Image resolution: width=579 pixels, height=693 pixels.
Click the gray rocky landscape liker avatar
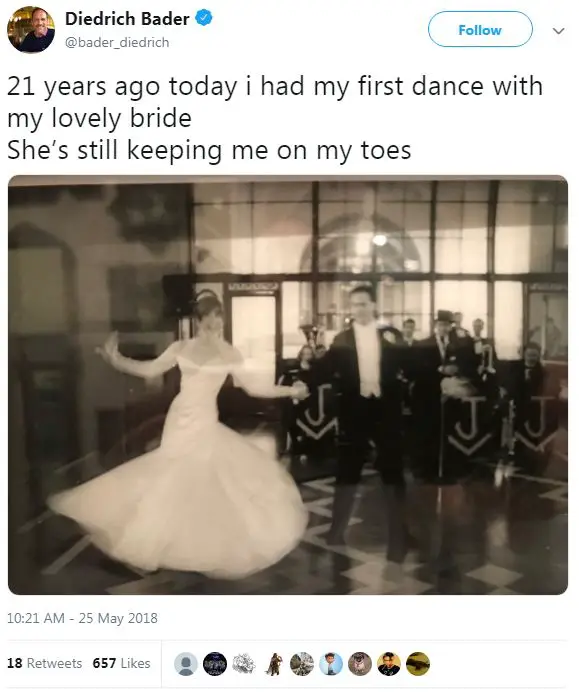[302, 664]
